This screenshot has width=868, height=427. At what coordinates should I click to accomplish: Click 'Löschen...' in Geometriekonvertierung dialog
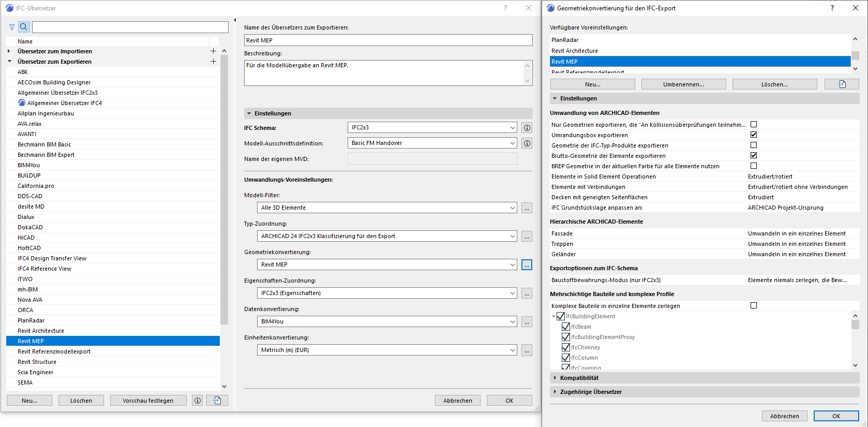tap(774, 84)
